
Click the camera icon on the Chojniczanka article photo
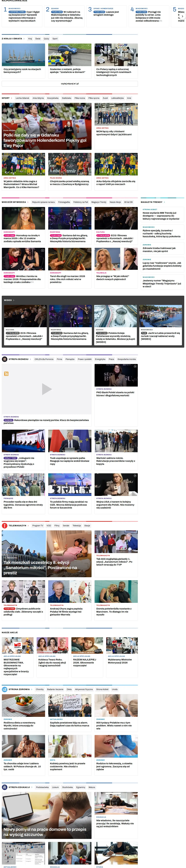(89, 155)
